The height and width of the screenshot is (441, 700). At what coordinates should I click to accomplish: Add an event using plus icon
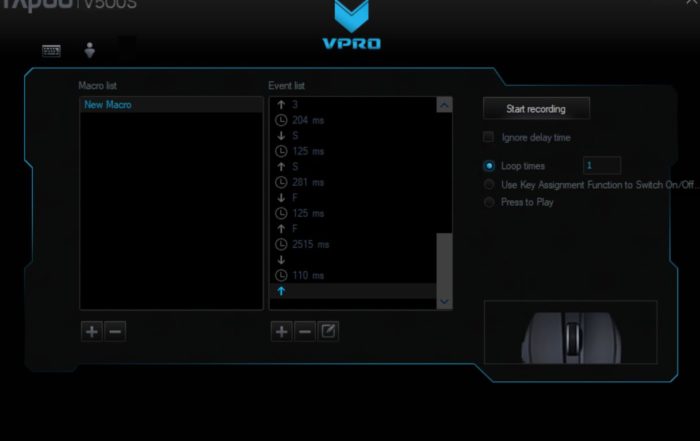282,332
